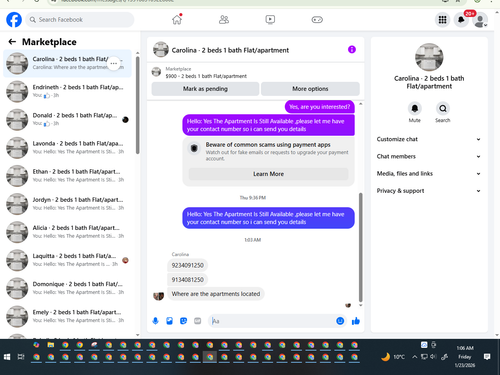The height and width of the screenshot is (375, 500).
Task: Click message Where are the apartments located
Action: point(216,294)
